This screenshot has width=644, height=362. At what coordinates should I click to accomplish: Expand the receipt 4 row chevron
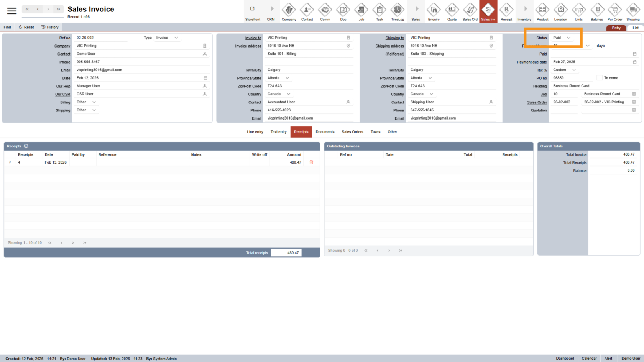[10, 162]
